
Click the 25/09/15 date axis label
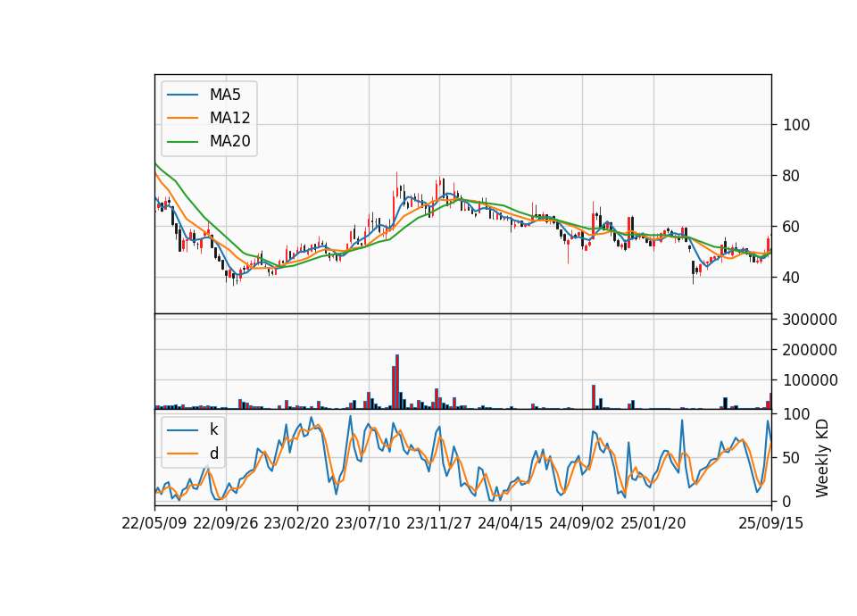pos(771,523)
